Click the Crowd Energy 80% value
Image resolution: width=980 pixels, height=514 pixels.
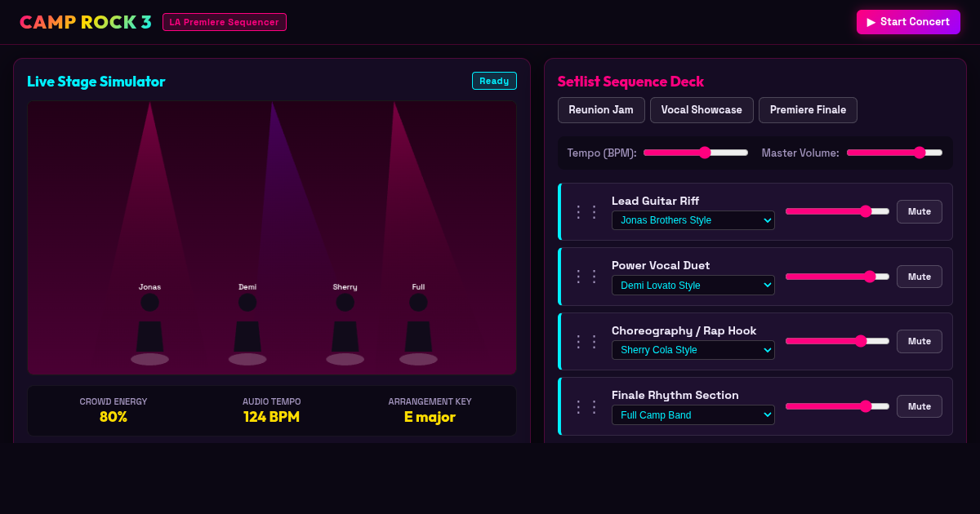pyautogui.click(x=114, y=417)
